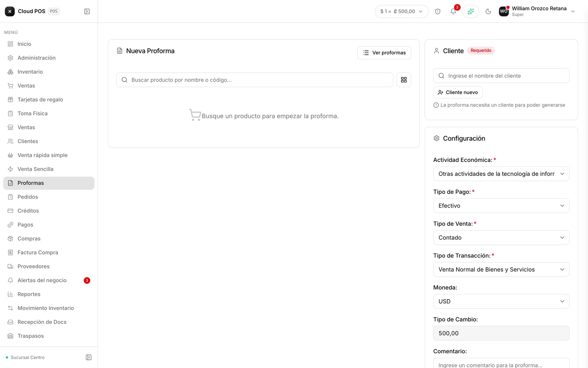Click Tipo de Cambio 500,00 field

coord(501,333)
